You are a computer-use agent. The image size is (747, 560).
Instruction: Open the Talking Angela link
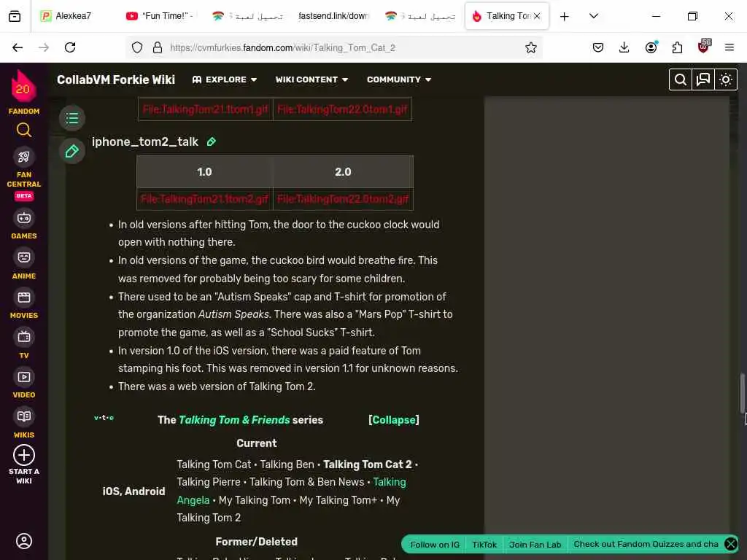pyautogui.click(x=291, y=491)
